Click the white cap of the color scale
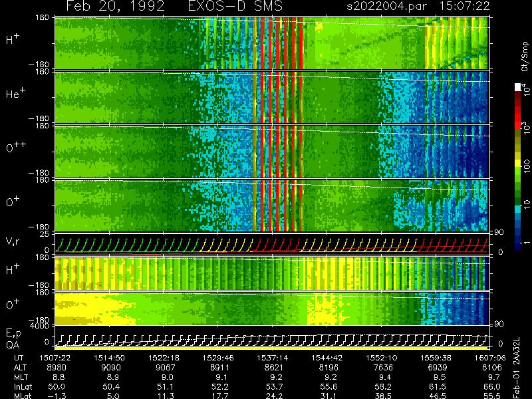Viewport: 532px width, 399px height. pyautogui.click(x=518, y=87)
